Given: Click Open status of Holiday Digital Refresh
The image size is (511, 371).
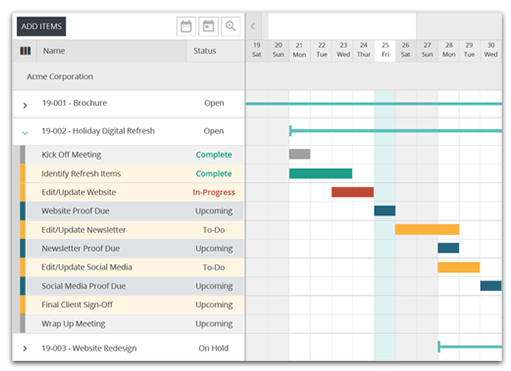Looking at the screenshot, I should tap(214, 131).
